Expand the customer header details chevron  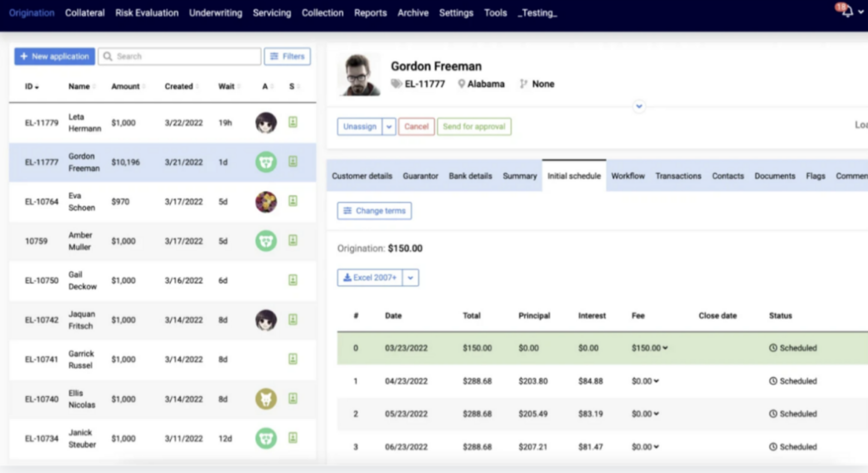[x=639, y=106]
